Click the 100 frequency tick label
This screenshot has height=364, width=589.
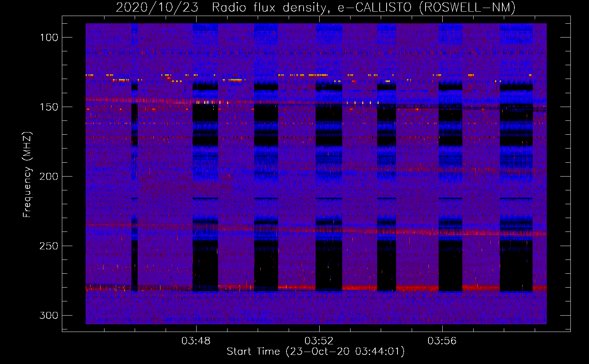point(49,37)
